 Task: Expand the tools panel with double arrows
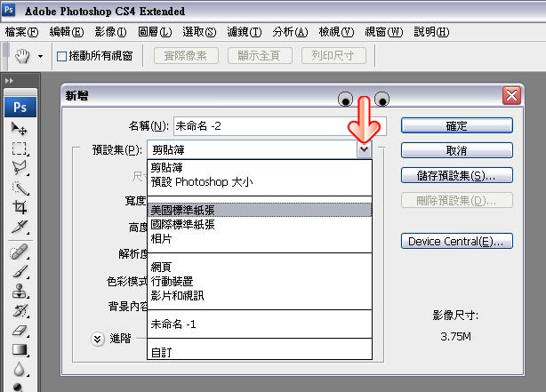pyautogui.click(x=10, y=81)
